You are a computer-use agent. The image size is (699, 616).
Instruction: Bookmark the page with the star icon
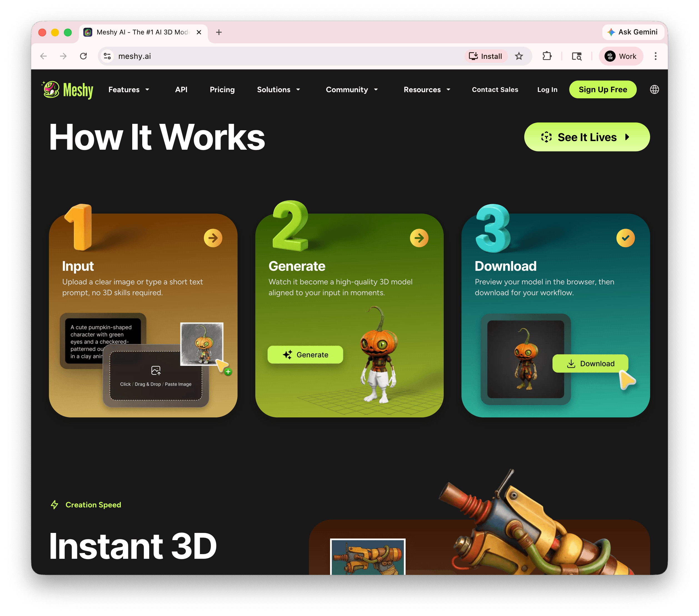520,56
